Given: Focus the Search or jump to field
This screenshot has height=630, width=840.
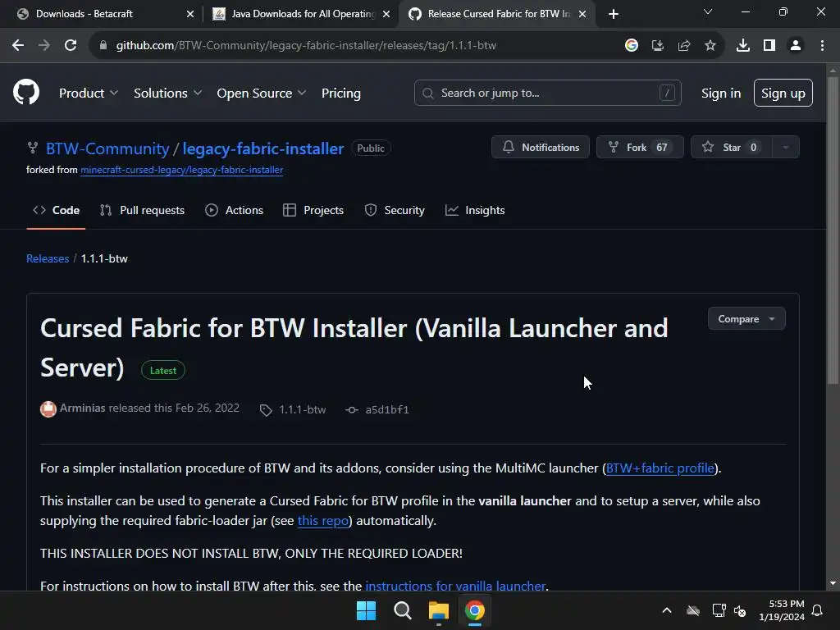Looking at the screenshot, I should [547, 94].
